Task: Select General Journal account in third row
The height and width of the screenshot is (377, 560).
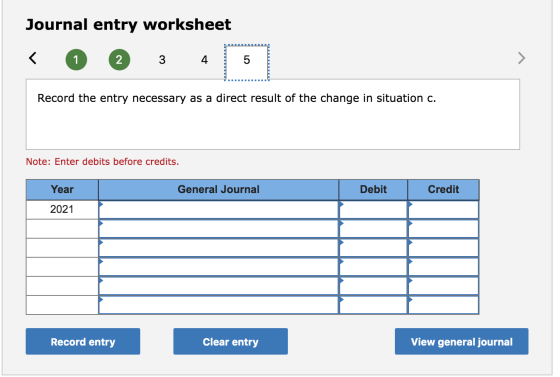Action: click(x=219, y=248)
